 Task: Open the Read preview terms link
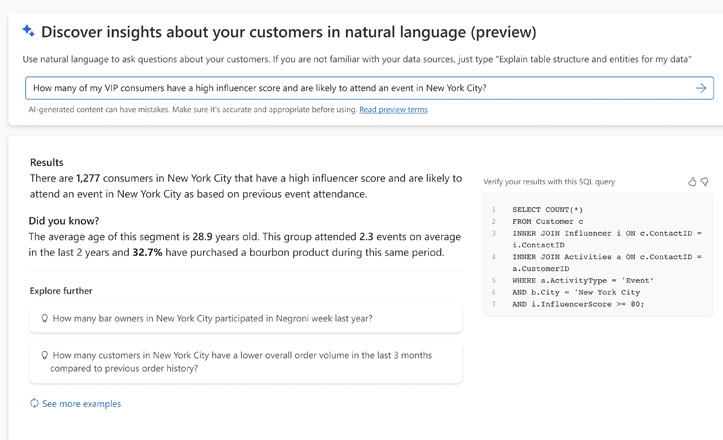[393, 110]
